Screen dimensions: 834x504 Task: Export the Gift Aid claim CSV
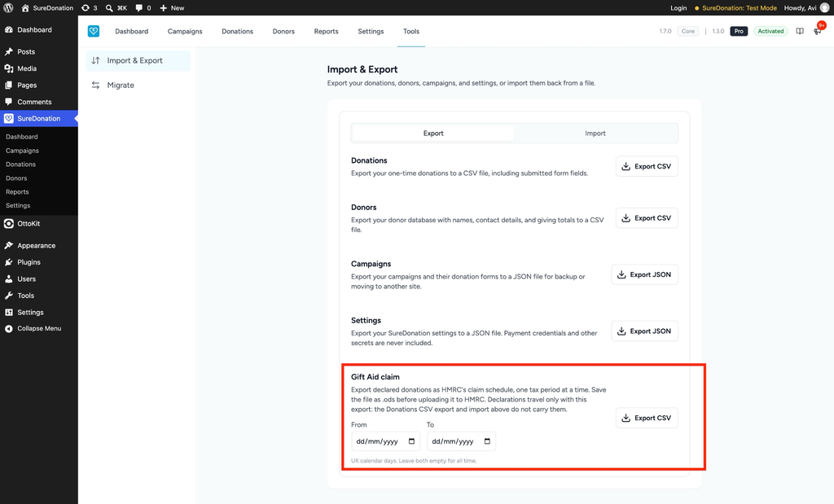point(647,418)
